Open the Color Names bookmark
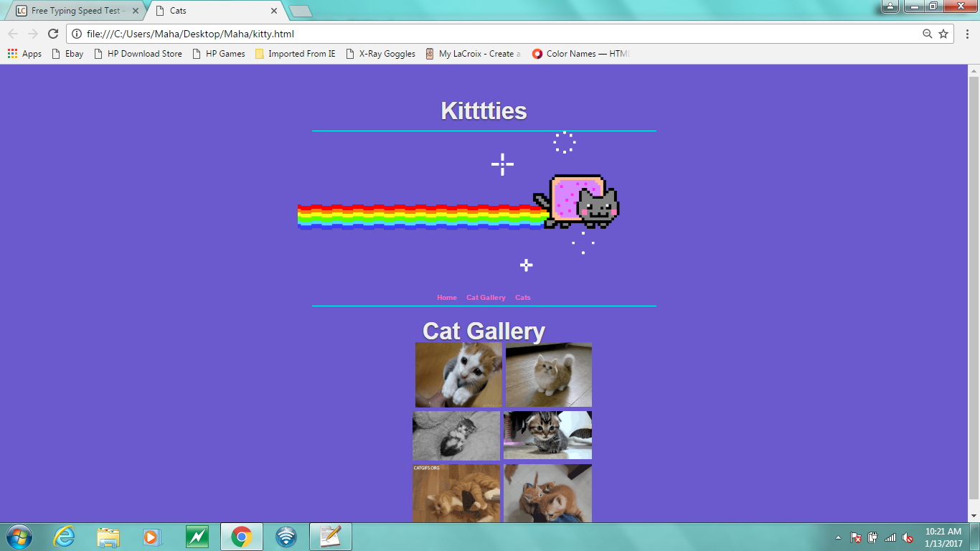Image resolution: width=980 pixels, height=551 pixels. (x=580, y=54)
